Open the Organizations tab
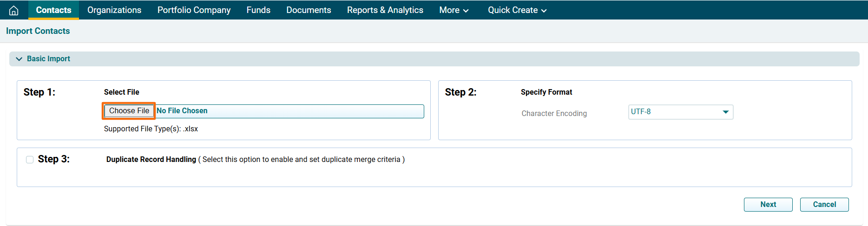The height and width of the screenshot is (226, 868). point(114,10)
